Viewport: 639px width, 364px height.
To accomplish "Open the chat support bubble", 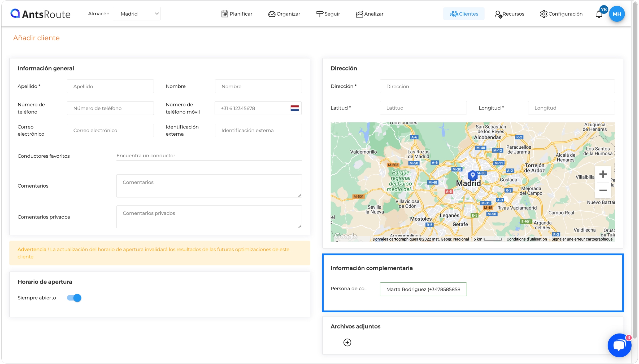I will 619,345.
